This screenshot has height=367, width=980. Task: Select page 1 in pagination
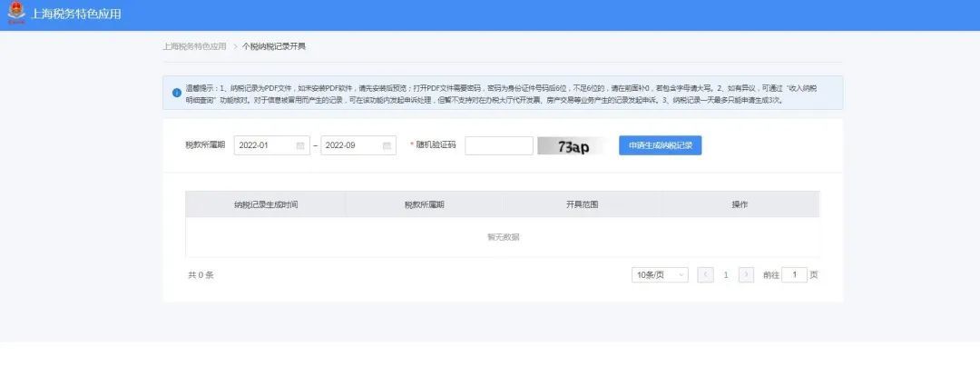726,274
